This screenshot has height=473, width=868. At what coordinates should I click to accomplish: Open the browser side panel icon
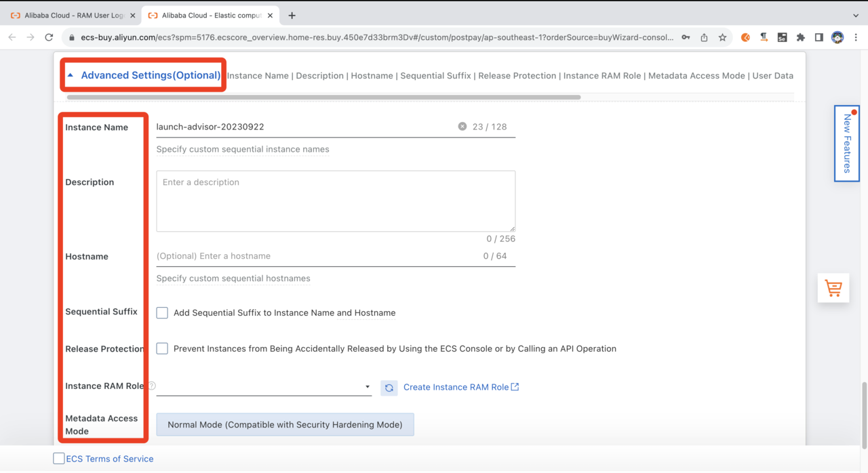tap(818, 37)
